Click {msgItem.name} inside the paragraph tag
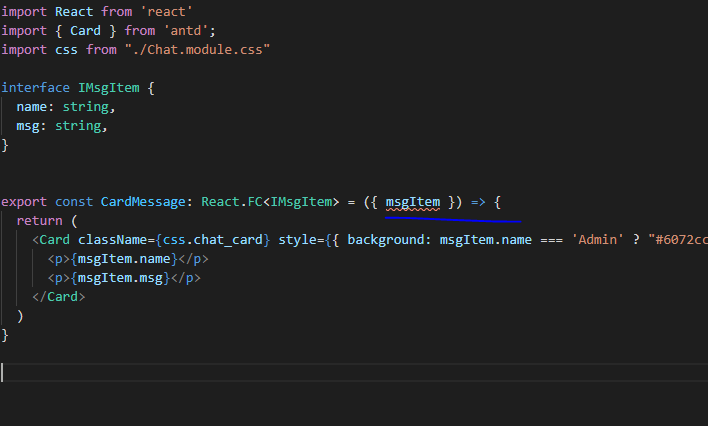 124,259
